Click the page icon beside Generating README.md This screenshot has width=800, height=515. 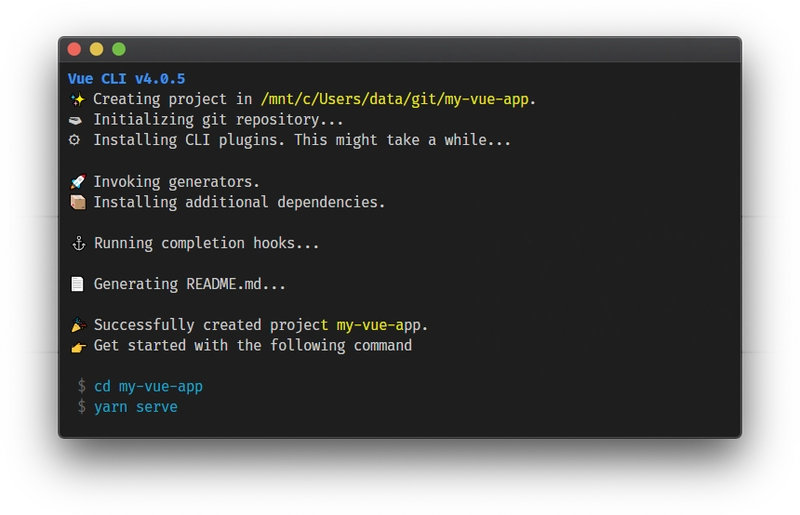tap(77, 284)
